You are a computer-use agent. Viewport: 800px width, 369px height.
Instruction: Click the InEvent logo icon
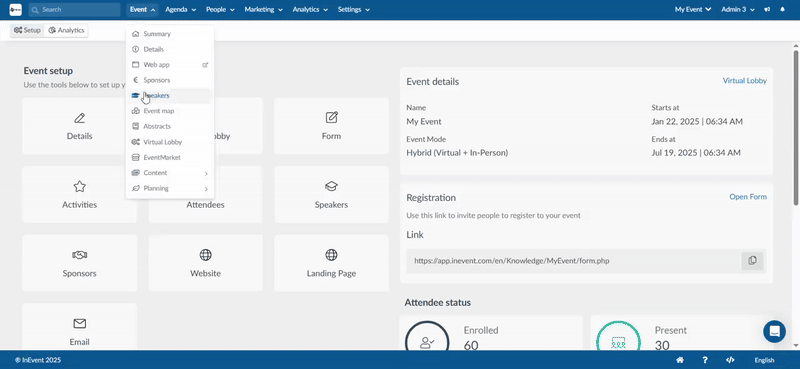[15, 10]
